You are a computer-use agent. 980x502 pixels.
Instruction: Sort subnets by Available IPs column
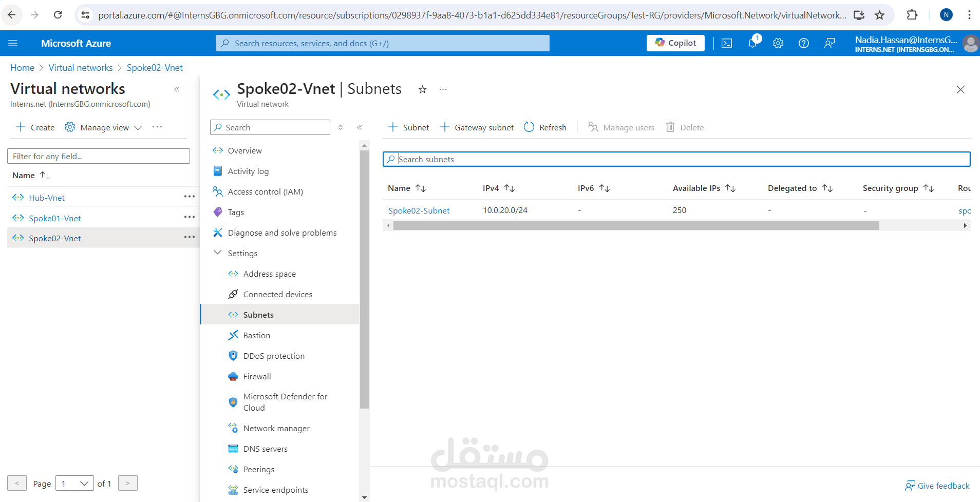click(x=730, y=188)
